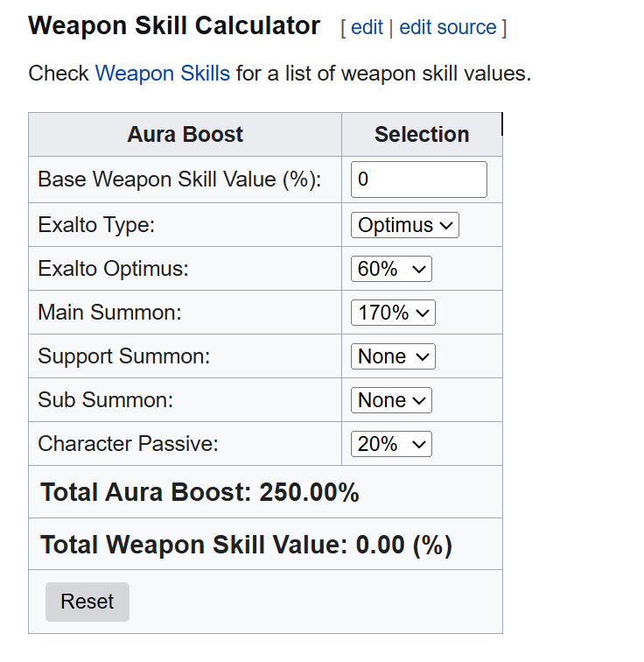Click the Base Weapon Skill Value (%) label
Viewport: 644px width, 662px height.
pos(179,180)
